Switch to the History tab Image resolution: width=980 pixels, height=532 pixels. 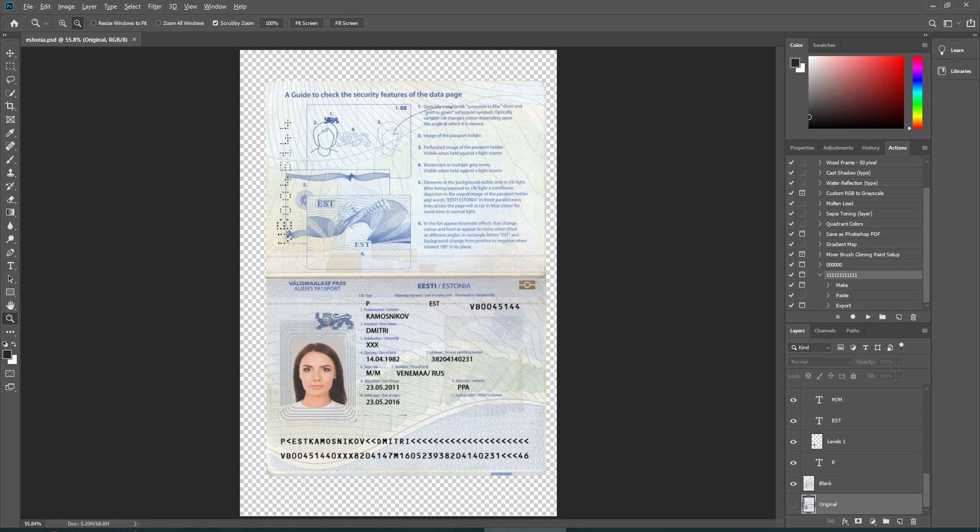pyautogui.click(x=870, y=148)
